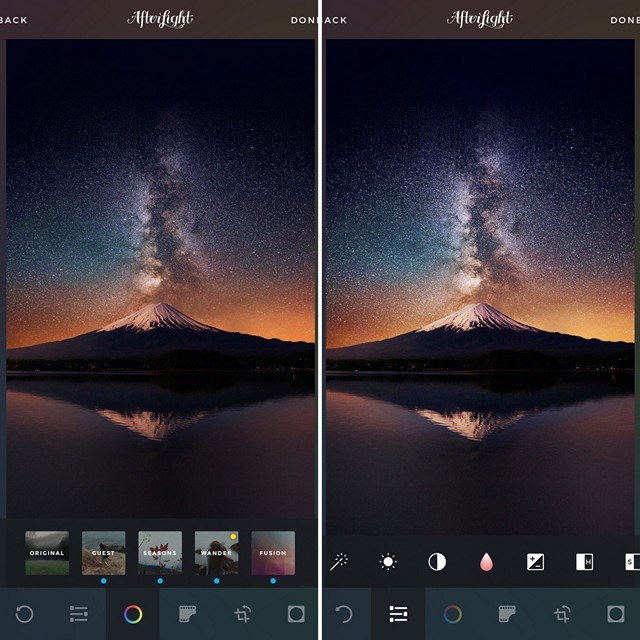Screen dimensions: 640x640
Task: Choose the magic wand clarify tool
Action: (339, 562)
